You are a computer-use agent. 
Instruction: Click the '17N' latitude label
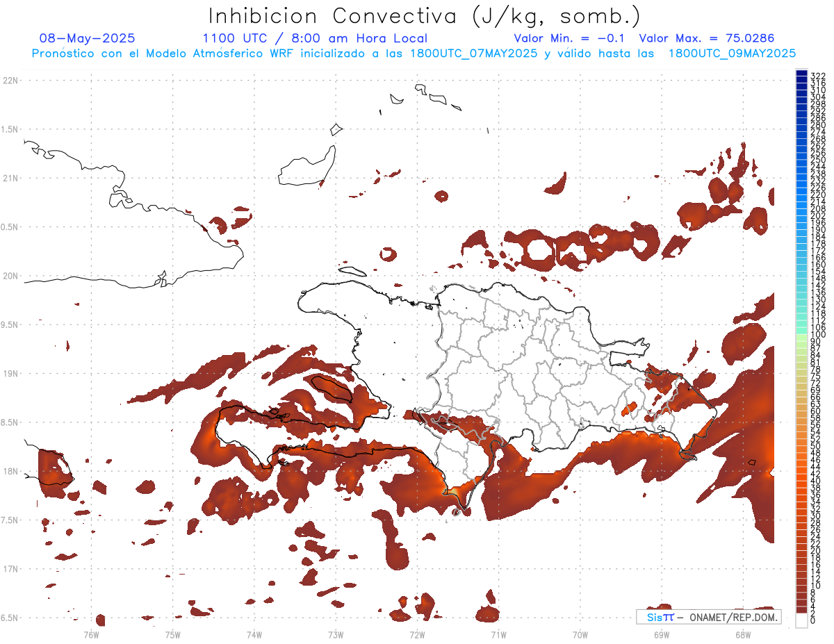[x=10, y=569]
